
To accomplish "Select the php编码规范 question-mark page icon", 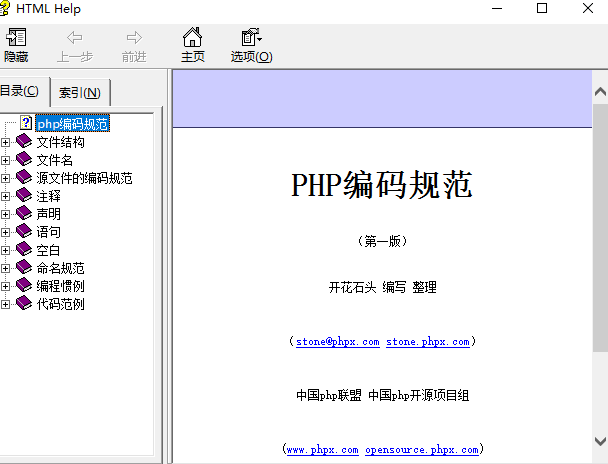I will [x=26, y=124].
